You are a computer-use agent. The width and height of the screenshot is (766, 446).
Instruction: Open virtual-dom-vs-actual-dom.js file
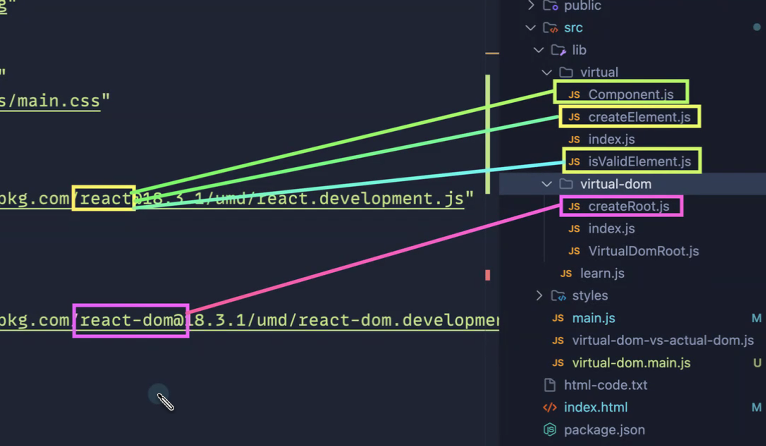tap(662, 340)
